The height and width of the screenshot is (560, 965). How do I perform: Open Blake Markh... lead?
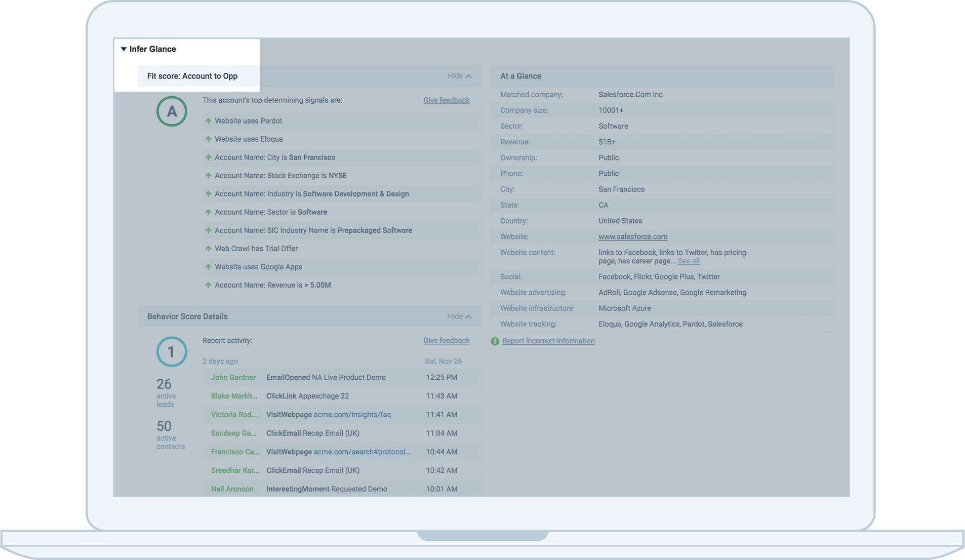(234, 396)
